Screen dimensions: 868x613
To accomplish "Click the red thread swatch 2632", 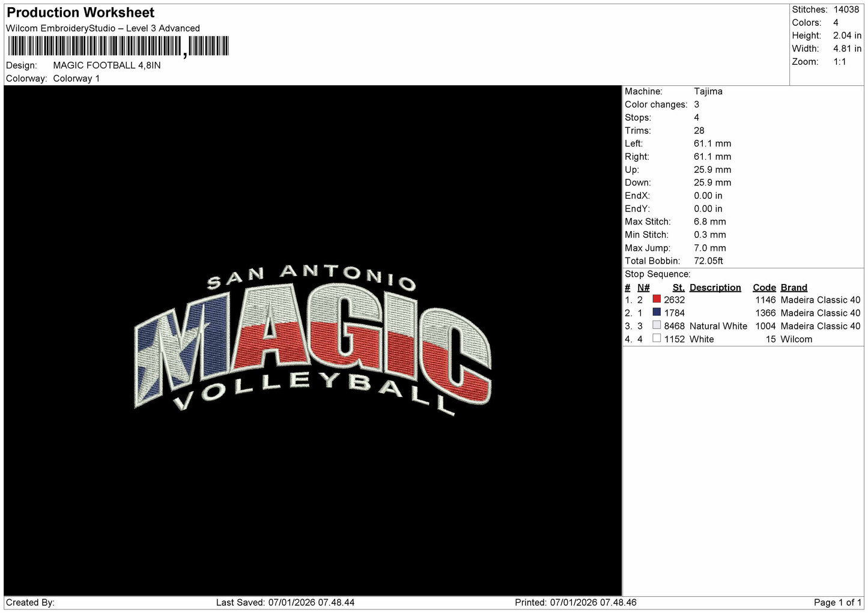I will point(657,299).
